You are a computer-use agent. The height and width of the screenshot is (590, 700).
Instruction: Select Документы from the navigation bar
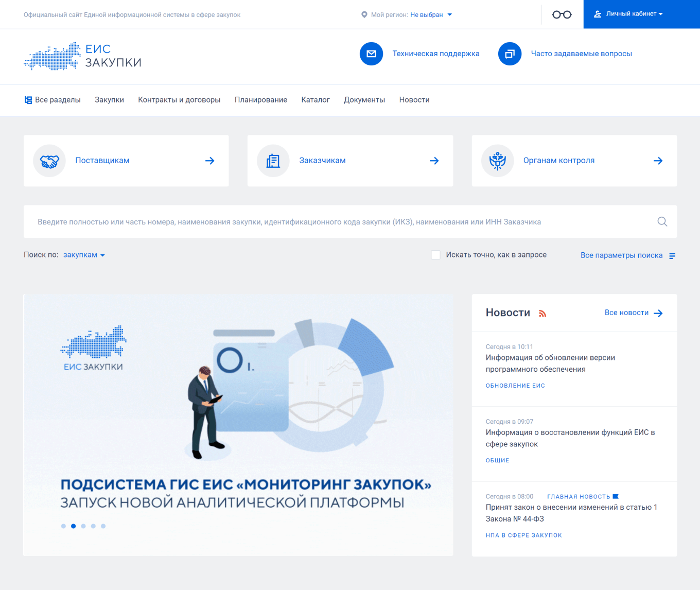click(364, 100)
